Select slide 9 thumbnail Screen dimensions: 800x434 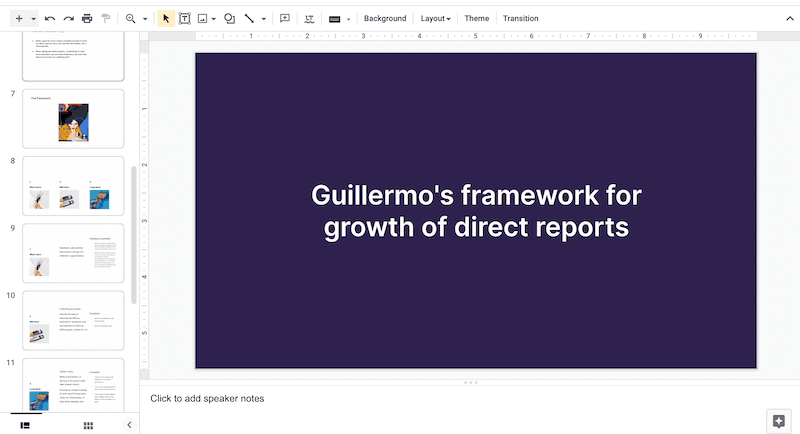point(73,253)
